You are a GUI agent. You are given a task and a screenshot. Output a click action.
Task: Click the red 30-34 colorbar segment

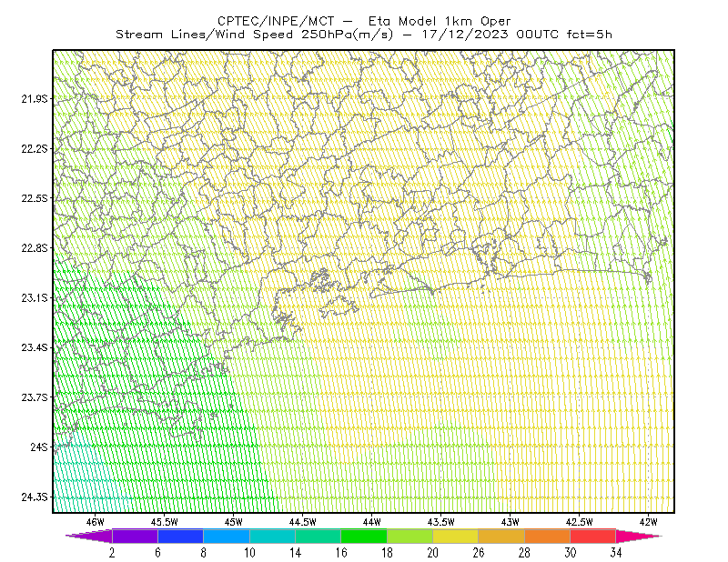click(x=593, y=536)
